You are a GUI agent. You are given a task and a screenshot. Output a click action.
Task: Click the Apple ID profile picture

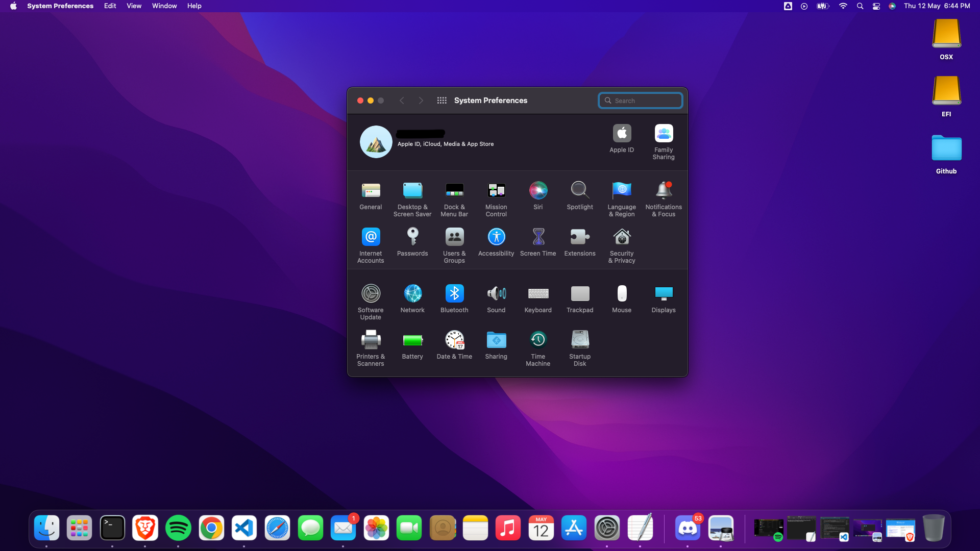point(376,142)
